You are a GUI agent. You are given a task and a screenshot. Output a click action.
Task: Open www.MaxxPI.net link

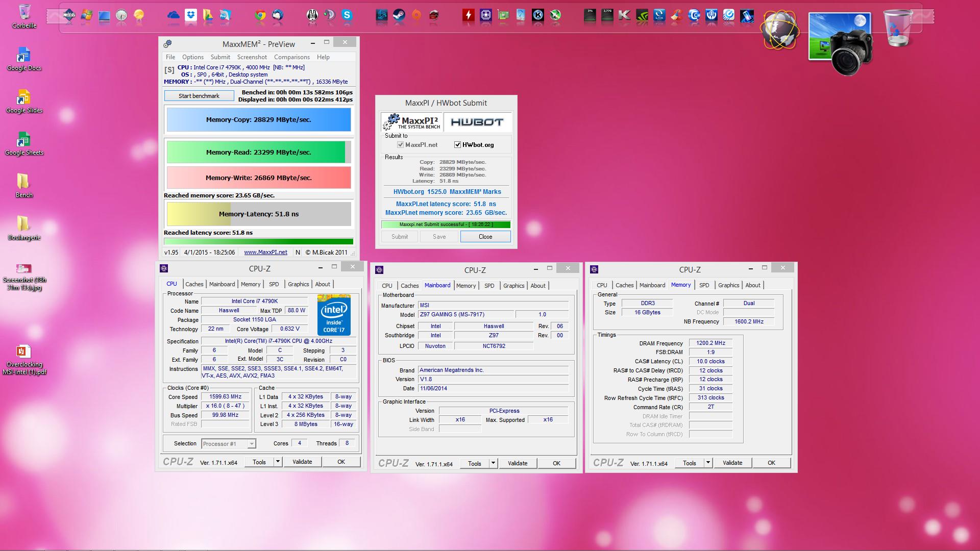tap(265, 252)
